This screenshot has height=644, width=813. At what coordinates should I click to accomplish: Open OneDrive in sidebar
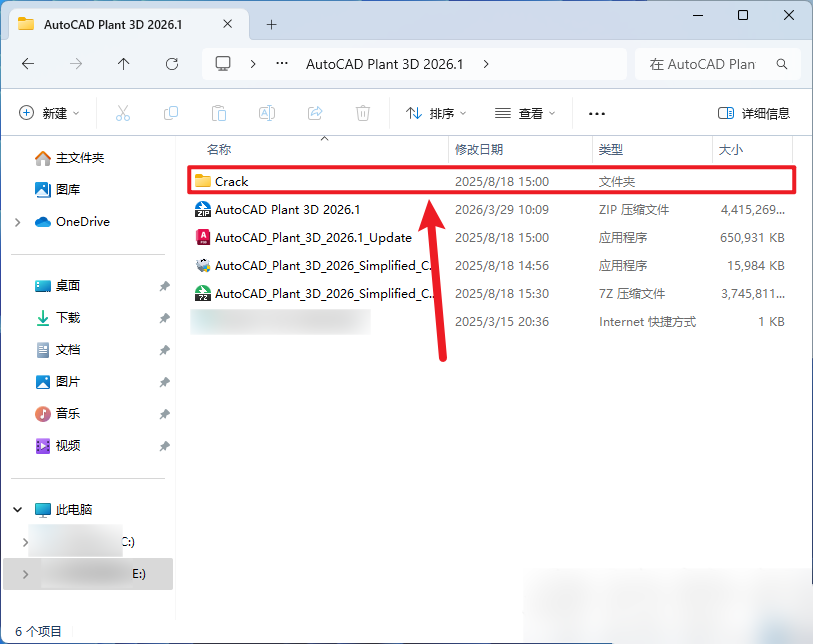(72, 222)
